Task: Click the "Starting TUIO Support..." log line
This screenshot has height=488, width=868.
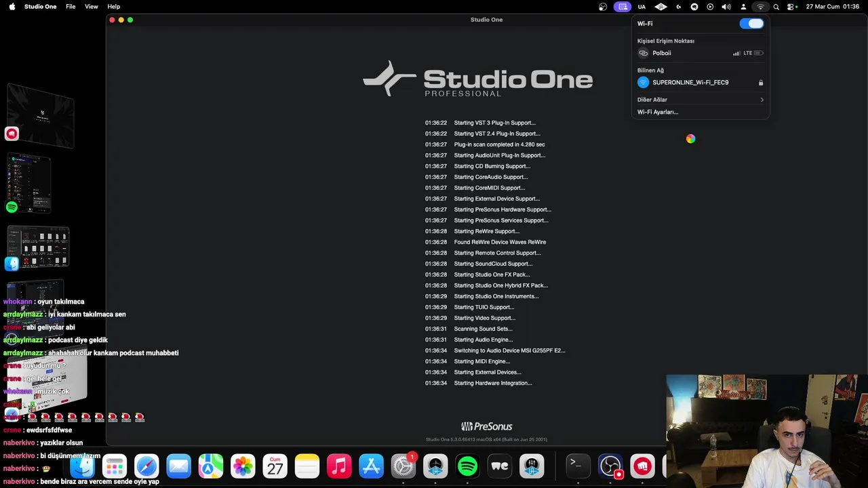Action: pos(484,307)
